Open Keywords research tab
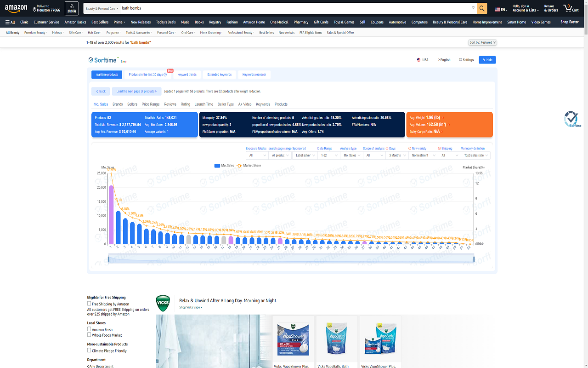Image resolution: width=588 pixels, height=368 pixels. pos(254,75)
